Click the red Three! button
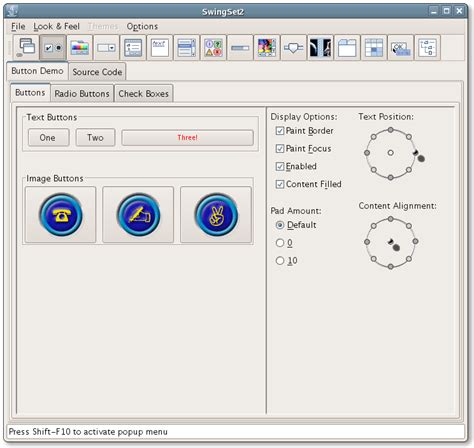The height and width of the screenshot is (448, 474). pos(187,138)
